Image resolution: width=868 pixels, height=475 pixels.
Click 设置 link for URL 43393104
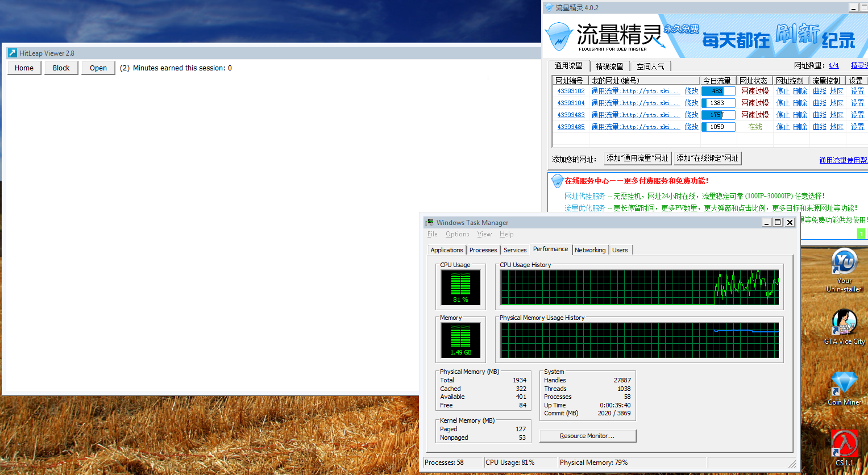(x=857, y=103)
